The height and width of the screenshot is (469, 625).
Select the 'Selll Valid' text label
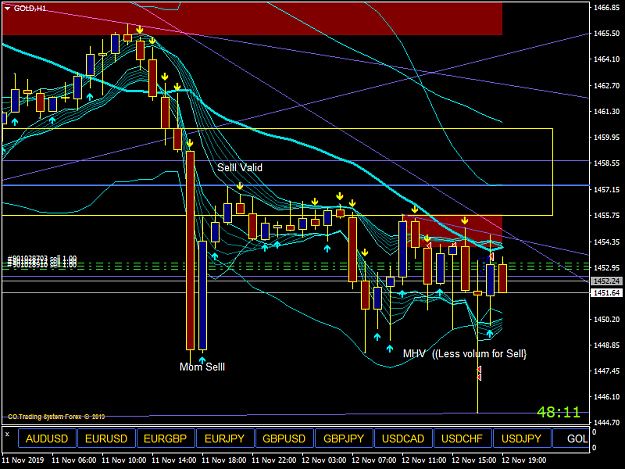pyautogui.click(x=240, y=167)
